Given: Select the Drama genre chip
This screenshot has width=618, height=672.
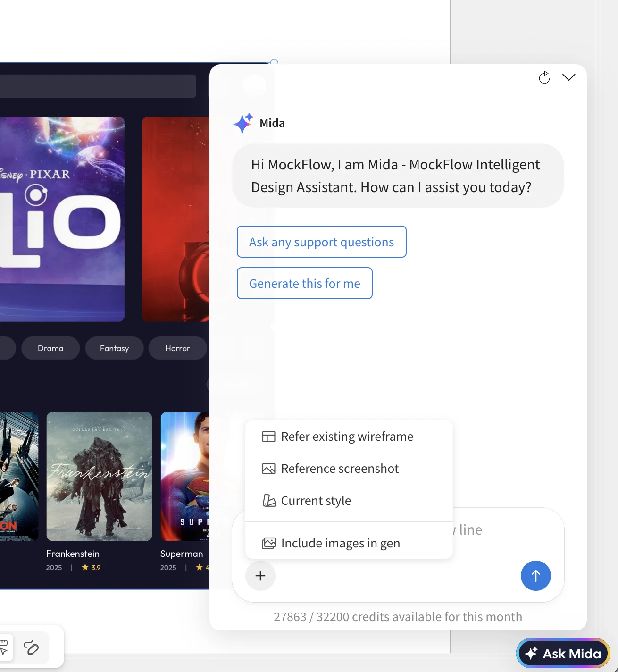Looking at the screenshot, I should click(x=50, y=348).
